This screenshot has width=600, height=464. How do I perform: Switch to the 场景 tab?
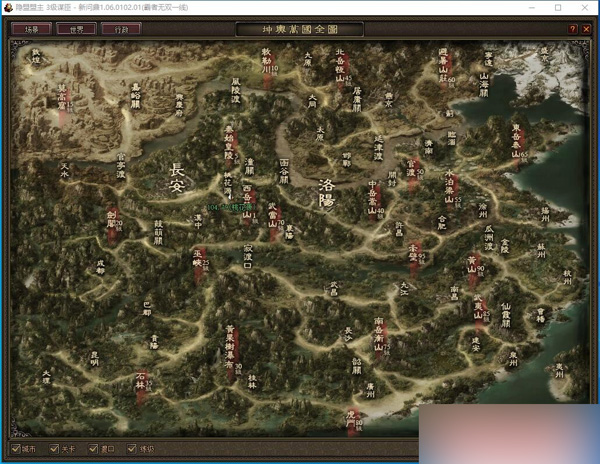click(x=31, y=29)
